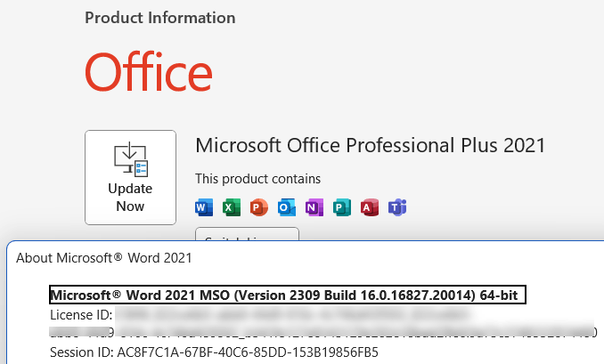This screenshot has width=604, height=364.
Task: Click the Excel app icon
Action: [232, 207]
